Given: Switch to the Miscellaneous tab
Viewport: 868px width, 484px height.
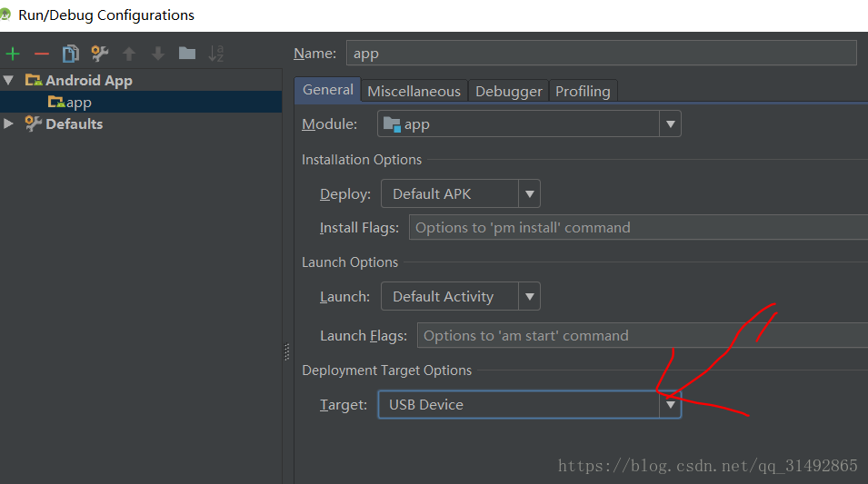Looking at the screenshot, I should [414, 92].
